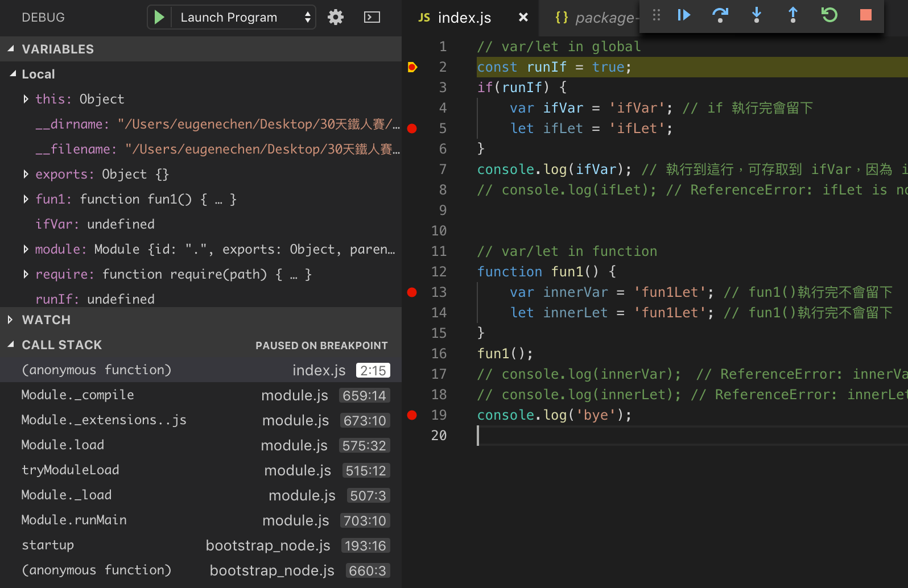The image size is (908, 588).
Task: Select the startup call stack frame
Action: (48, 545)
